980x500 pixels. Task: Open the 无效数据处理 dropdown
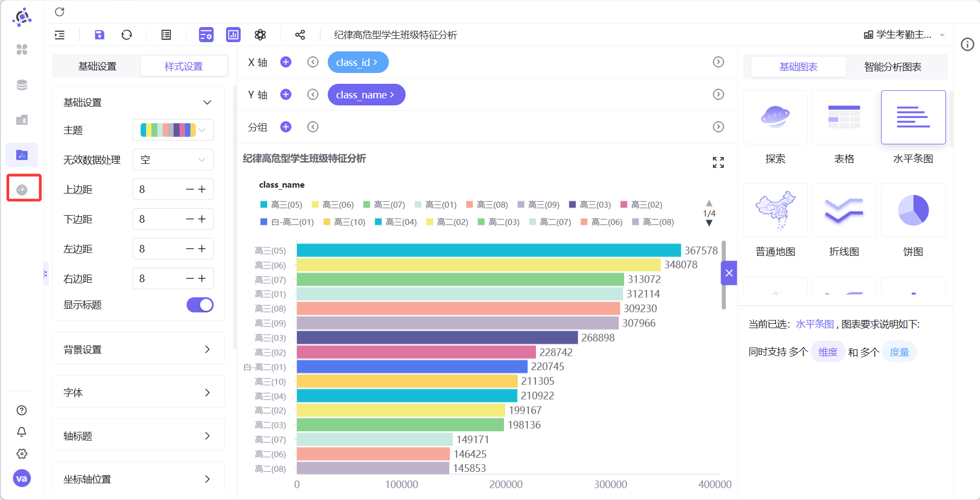tap(173, 159)
